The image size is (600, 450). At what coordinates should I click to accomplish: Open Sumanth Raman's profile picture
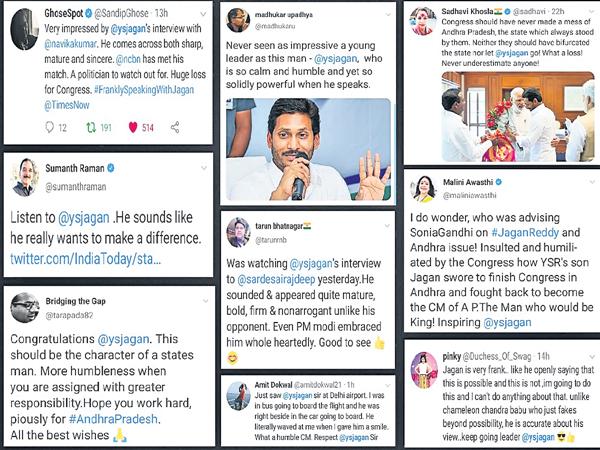point(24,177)
